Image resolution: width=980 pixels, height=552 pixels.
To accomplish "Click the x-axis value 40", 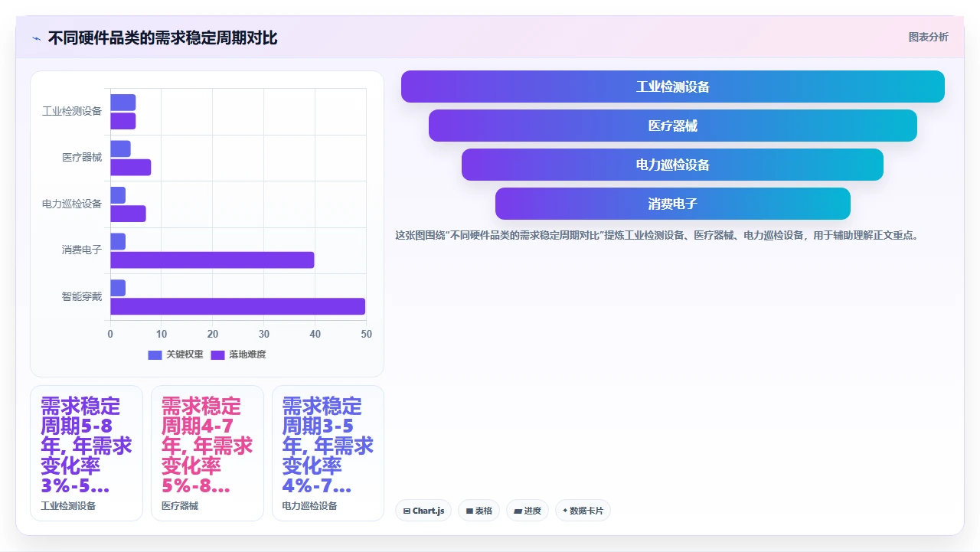I will [315, 334].
